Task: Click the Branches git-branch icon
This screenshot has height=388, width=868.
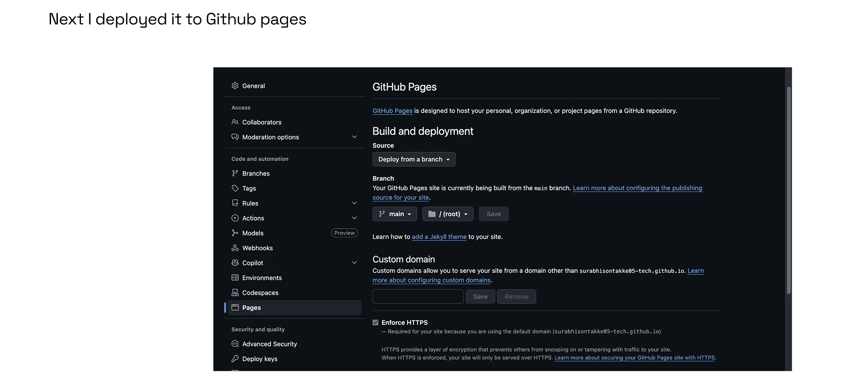Action: [235, 173]
